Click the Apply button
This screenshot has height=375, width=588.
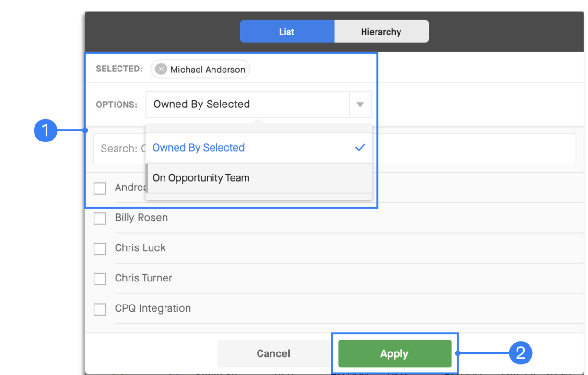point(395,354)
